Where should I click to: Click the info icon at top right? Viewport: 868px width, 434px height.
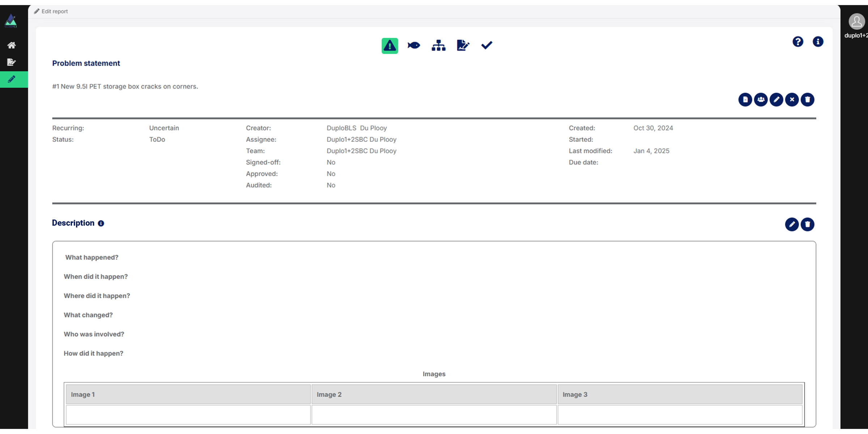pos(818,42)
